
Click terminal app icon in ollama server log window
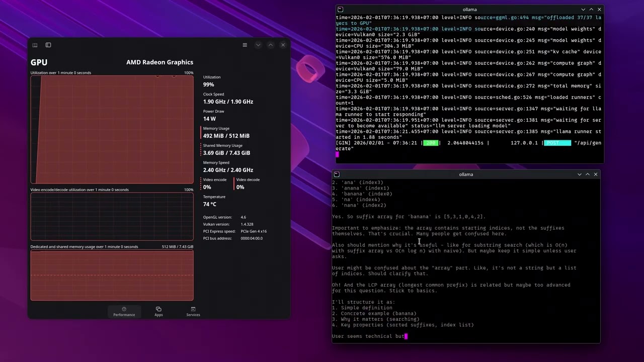click(340, 10)
